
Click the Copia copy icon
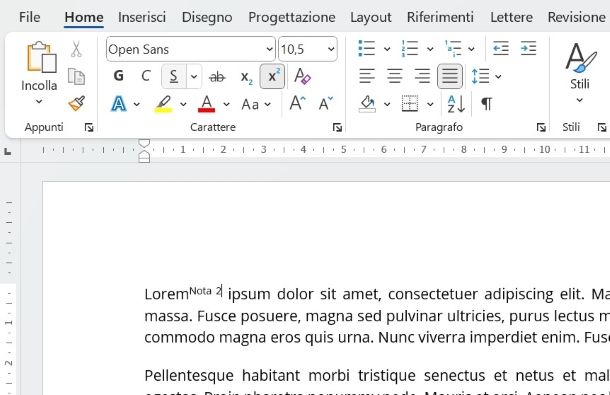coord(76,76)
